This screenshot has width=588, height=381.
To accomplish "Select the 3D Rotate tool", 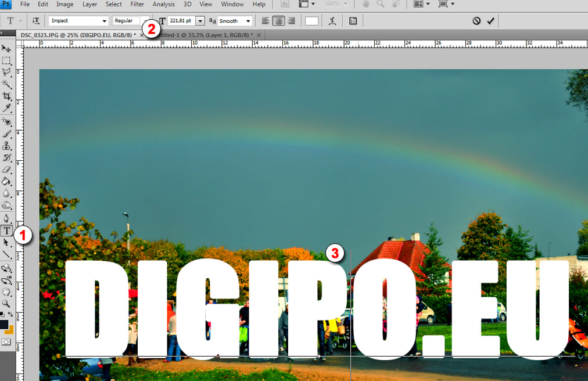I will click(6, 268).
